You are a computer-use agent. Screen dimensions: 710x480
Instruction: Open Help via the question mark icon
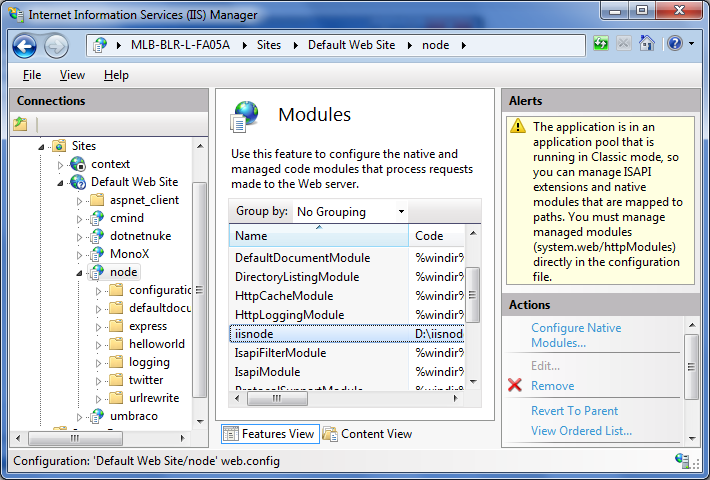pyautogui.click(x=675, y=43)
